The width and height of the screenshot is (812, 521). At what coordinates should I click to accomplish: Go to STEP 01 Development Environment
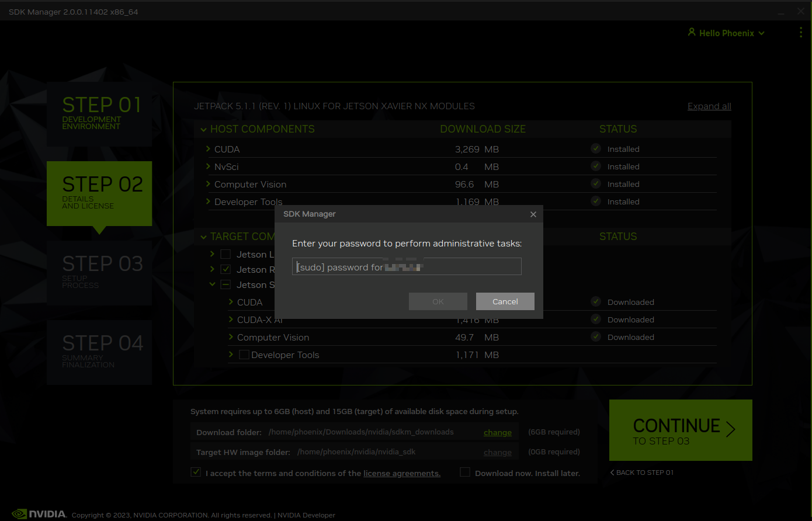pos(99,114)
